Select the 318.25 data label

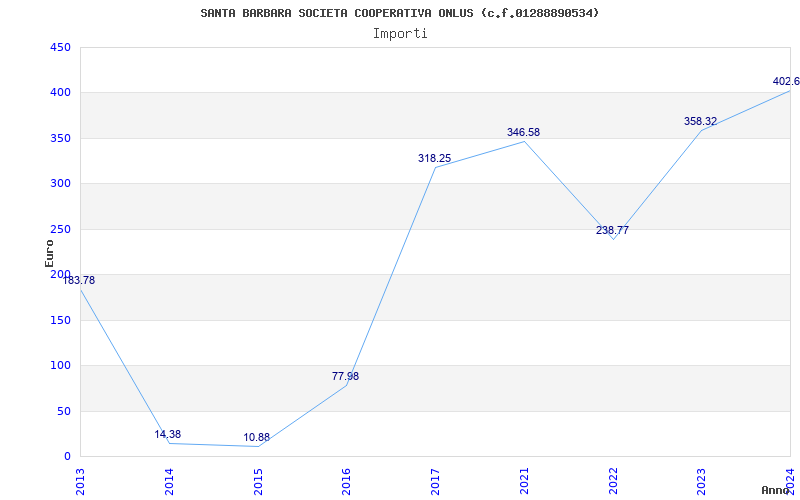coord(435,158)
